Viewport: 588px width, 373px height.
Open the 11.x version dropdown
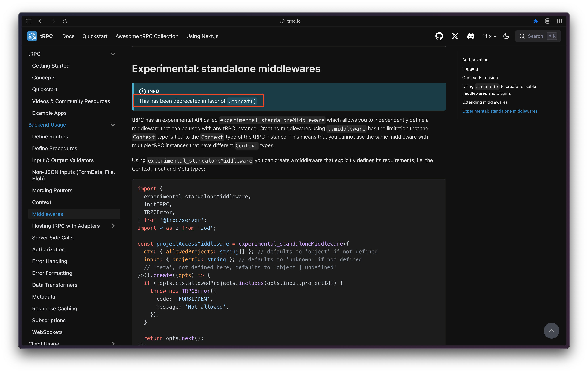[x=489, y=36]
